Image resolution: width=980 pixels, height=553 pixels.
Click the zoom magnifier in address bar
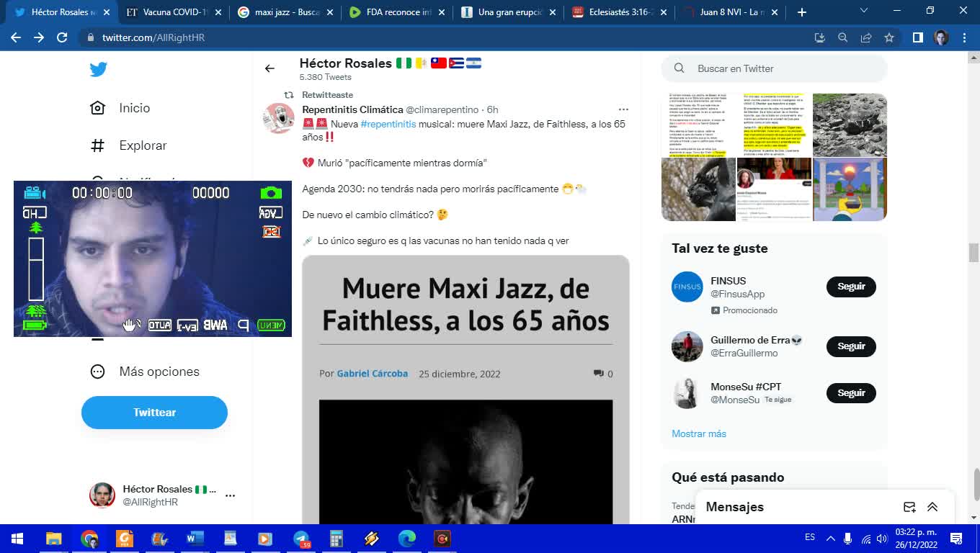(x=842, y=37)
